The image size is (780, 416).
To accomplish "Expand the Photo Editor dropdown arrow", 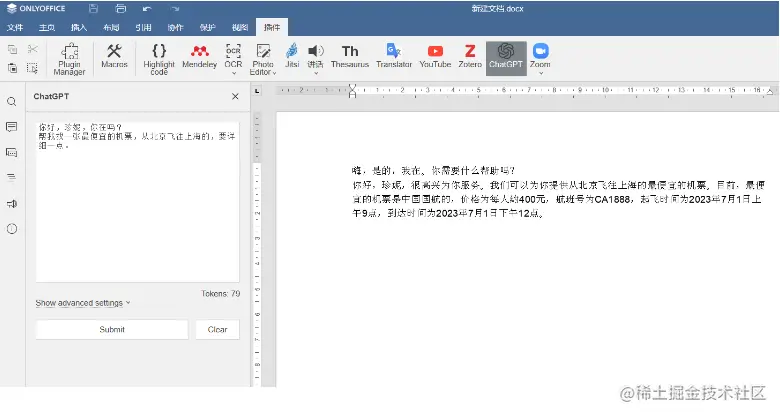I will [x=274, y=73].
